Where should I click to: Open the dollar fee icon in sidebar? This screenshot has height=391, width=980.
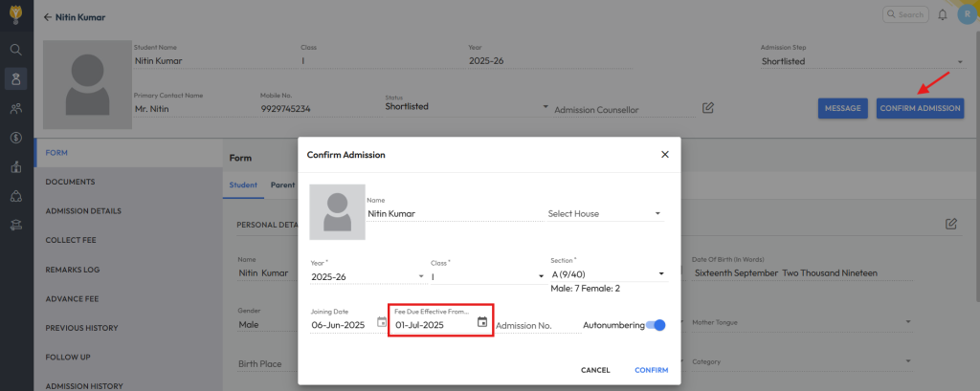coord(16,138)
